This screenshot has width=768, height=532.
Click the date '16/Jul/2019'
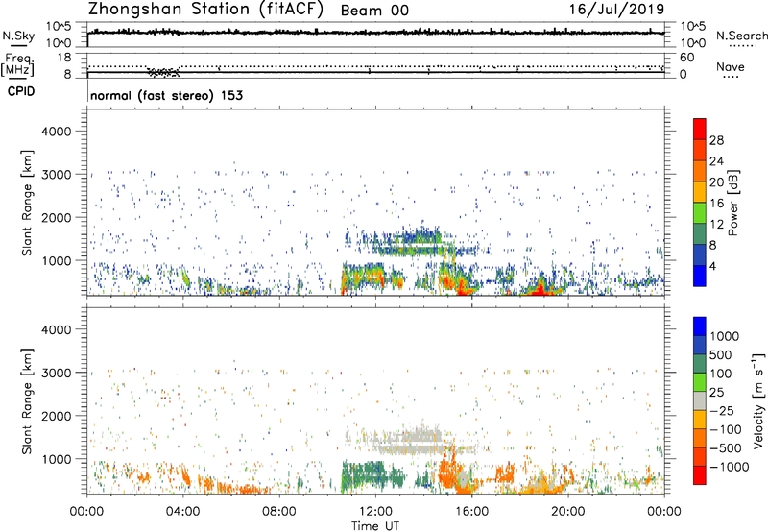616,10
